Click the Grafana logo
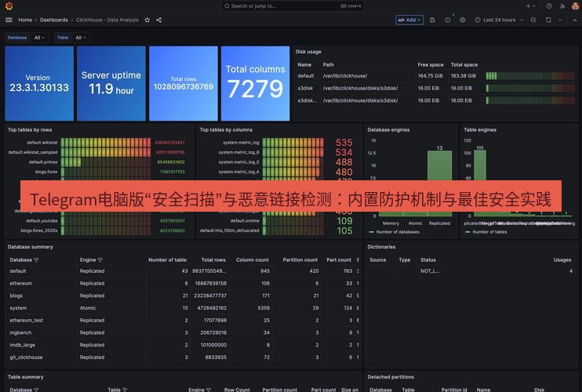Viewport: 582px width, 392px height. 9,6
